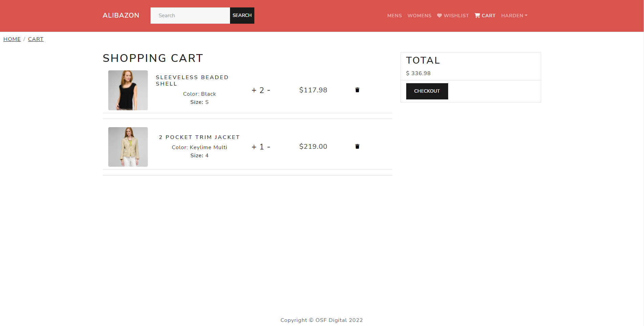
Task: Click the CART breadcrumb link
Action: 36,39
